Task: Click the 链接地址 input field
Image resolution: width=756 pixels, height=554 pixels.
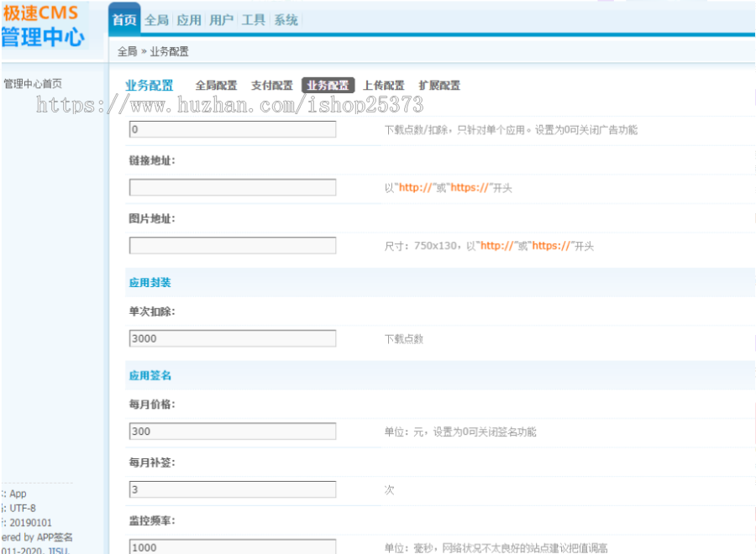Action: click(233, 187)
